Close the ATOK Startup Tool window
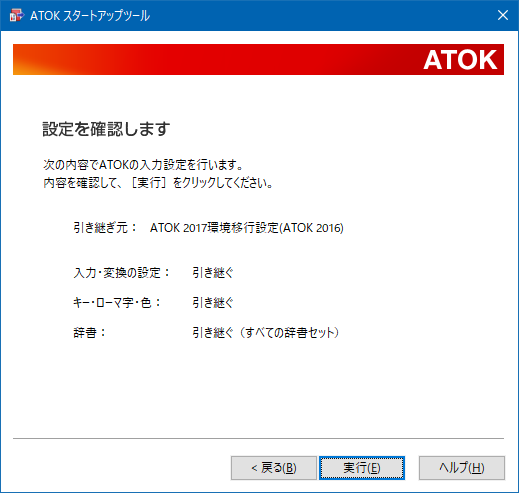519x493 pixels. tap(503, 15)
